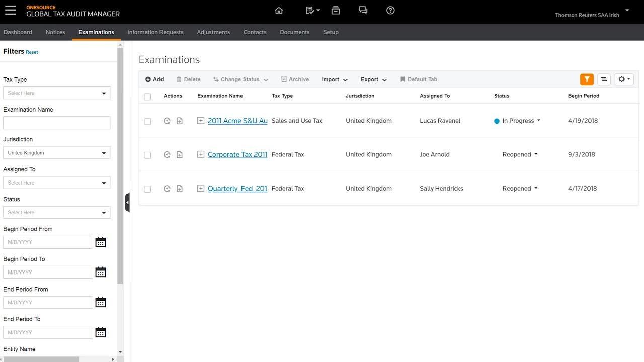The image size is (644, 362).
Task: Go to the Home icon
Action: pos(279,11)
